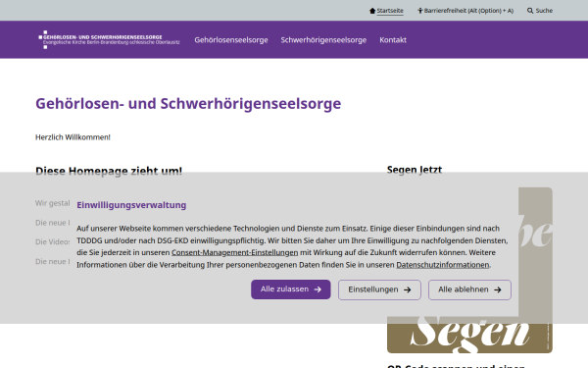Click the Segen image thumbnail
The width and height of the screenshot is (588, 368).
(x=469, y=271)
